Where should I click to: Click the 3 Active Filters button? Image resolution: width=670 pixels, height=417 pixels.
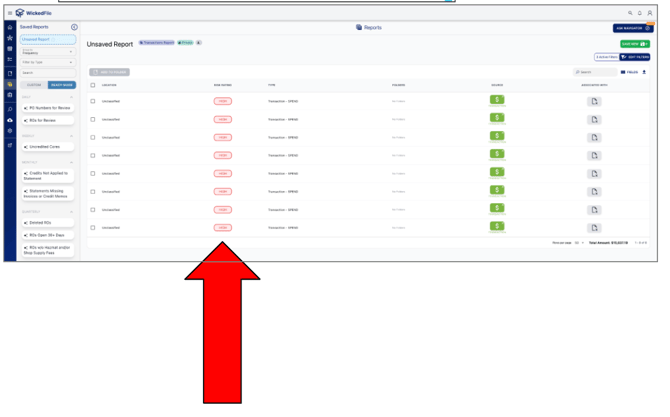607,57
